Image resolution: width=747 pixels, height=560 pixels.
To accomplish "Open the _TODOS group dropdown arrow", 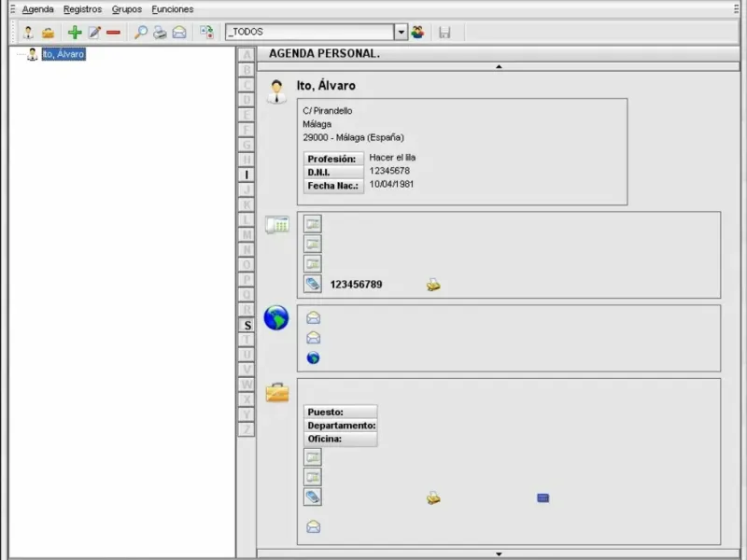I will coord(402,32).
